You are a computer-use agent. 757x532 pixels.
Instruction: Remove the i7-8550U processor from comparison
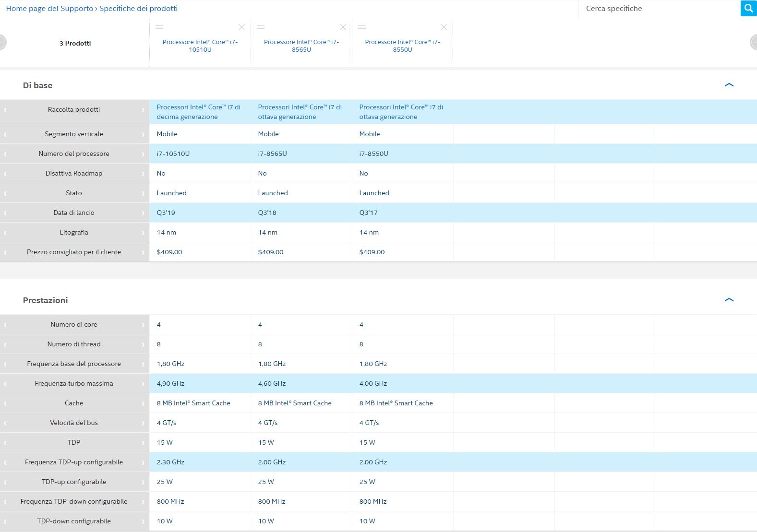[444, 27]
